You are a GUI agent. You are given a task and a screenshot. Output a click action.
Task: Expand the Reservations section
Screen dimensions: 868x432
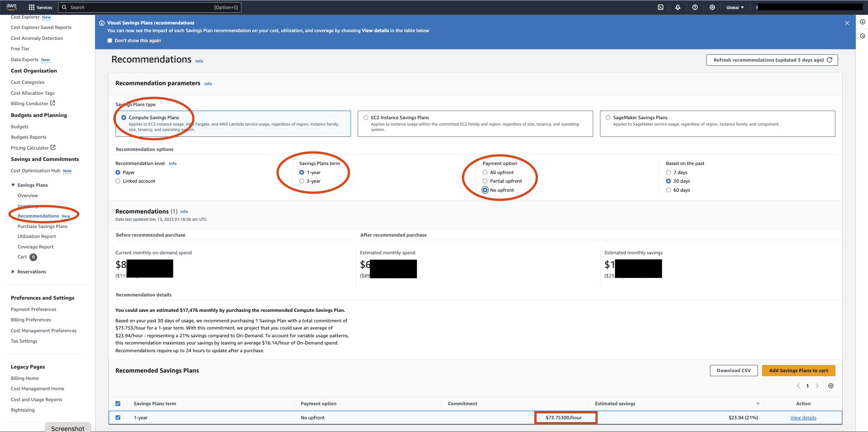13,272
